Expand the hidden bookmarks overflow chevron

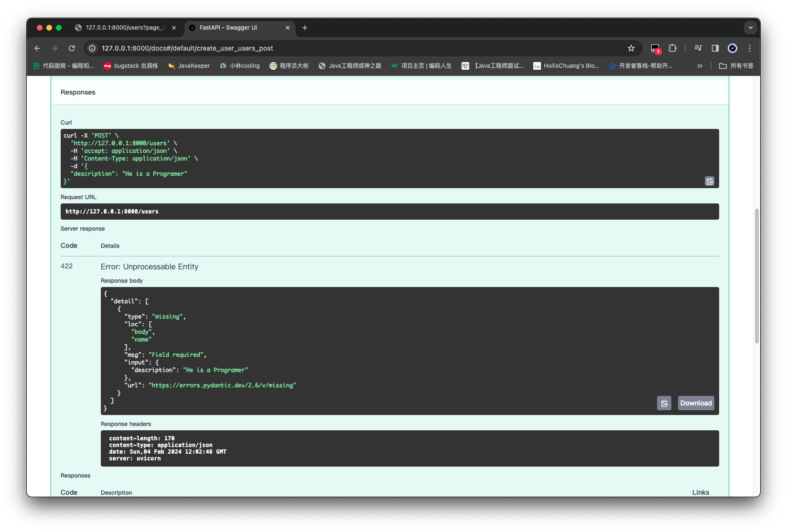[x=700, y=66]
